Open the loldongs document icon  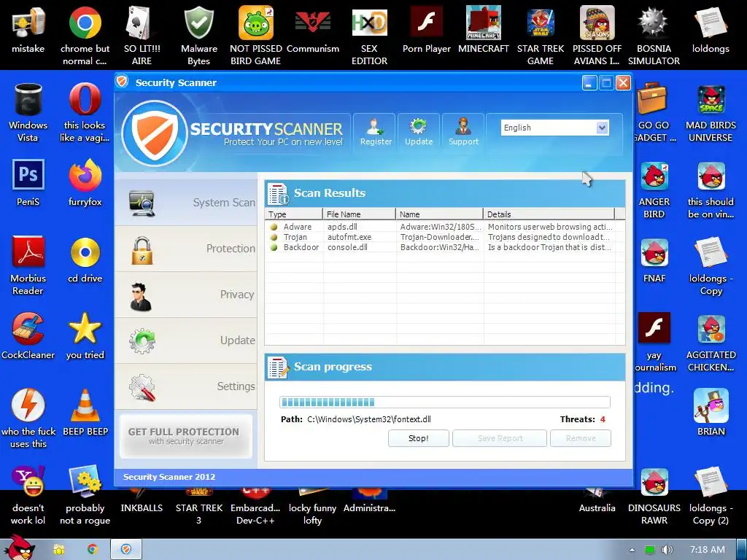(711, 29)
